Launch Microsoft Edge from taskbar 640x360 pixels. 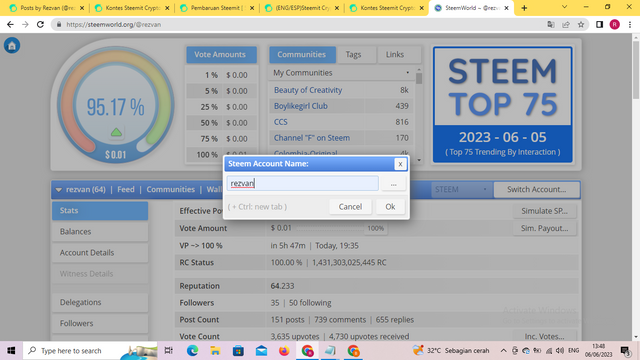point(192,351)
